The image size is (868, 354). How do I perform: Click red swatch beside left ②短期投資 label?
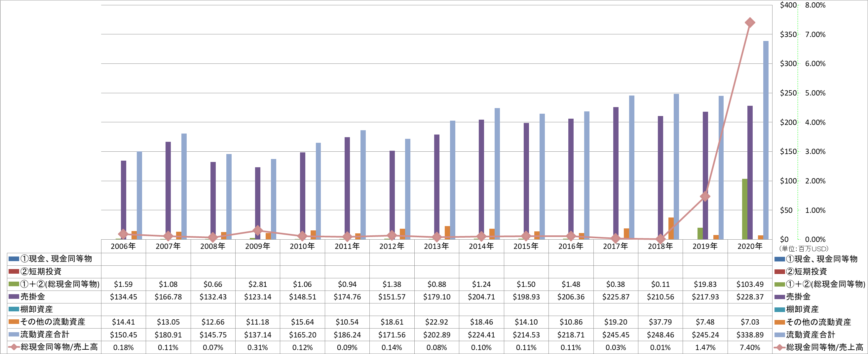pos(14,271)
